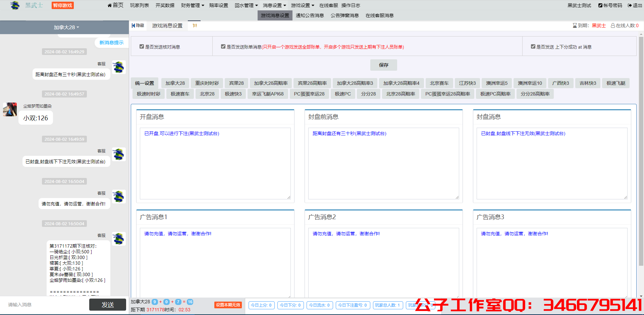The image size is (644, 315).
Task: Click the 发送 send button
Action: point(108,305)
